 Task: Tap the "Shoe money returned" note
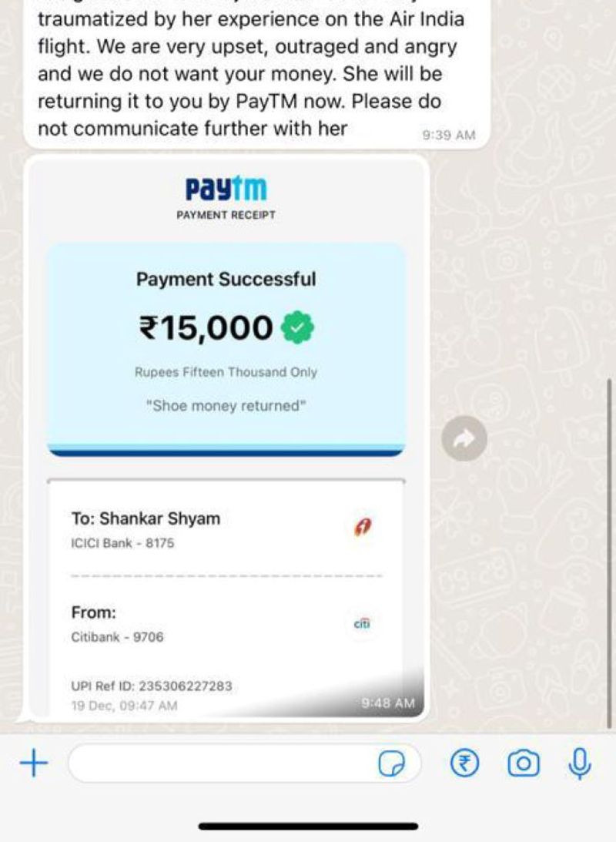pos(226,405)
